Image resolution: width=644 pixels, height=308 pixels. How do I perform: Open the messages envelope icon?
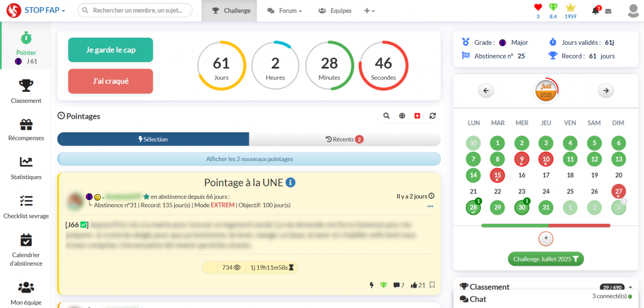pyautogui.click(x=608, y=11)
